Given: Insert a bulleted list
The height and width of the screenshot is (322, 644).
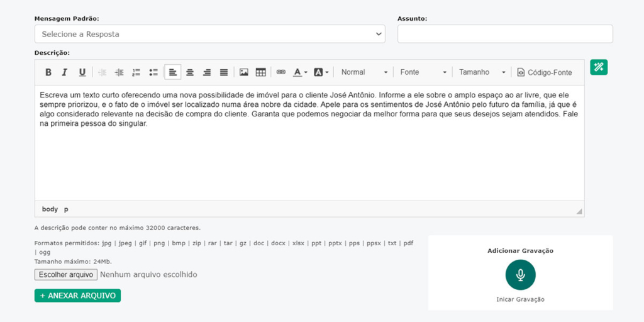Looking at the screenshot, I should pos(153,72).
